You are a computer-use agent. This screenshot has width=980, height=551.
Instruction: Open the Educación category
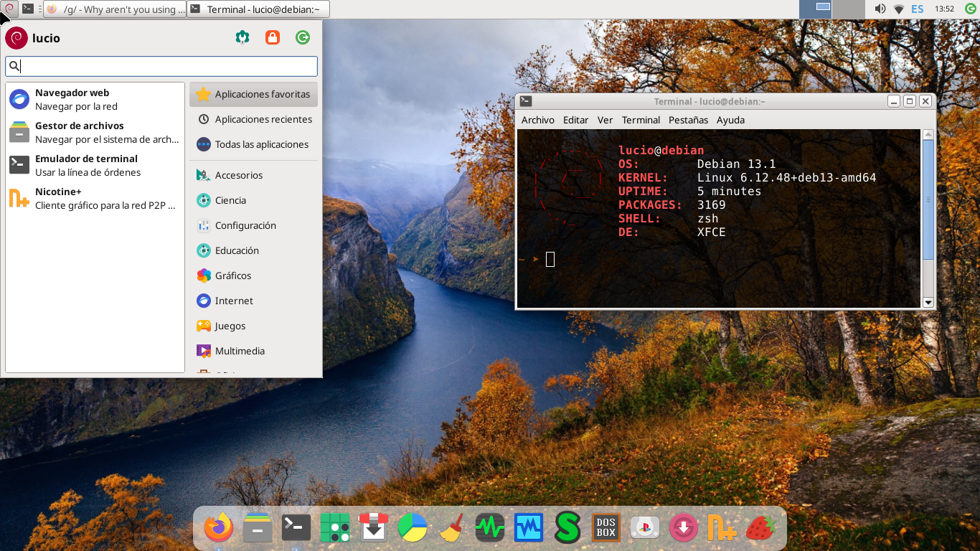tap(254, 250)
